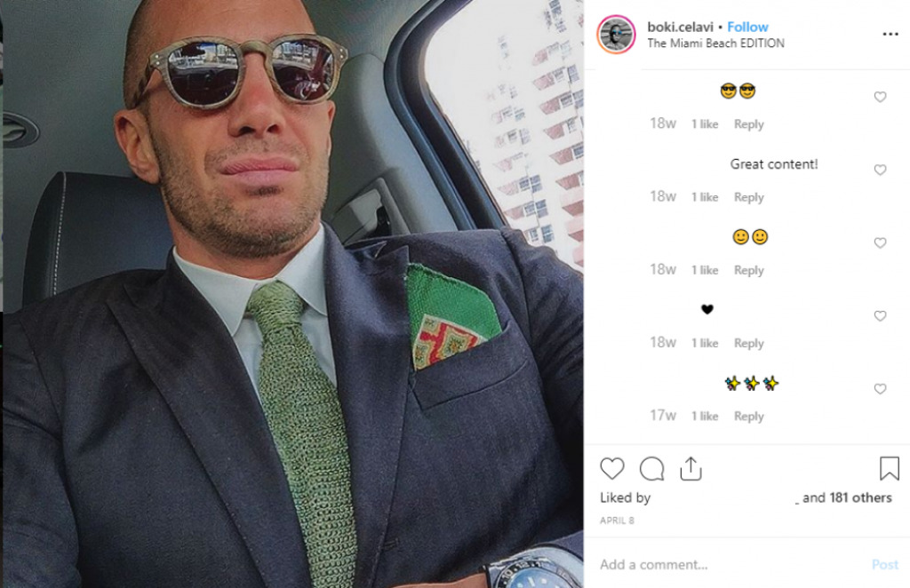Heart the black heart comment

click(x=880, y=315)
